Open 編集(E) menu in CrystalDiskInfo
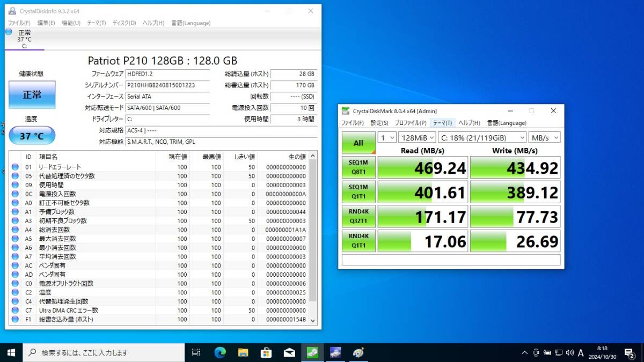Viewport: 644px width, 362px height. point(46,23)
